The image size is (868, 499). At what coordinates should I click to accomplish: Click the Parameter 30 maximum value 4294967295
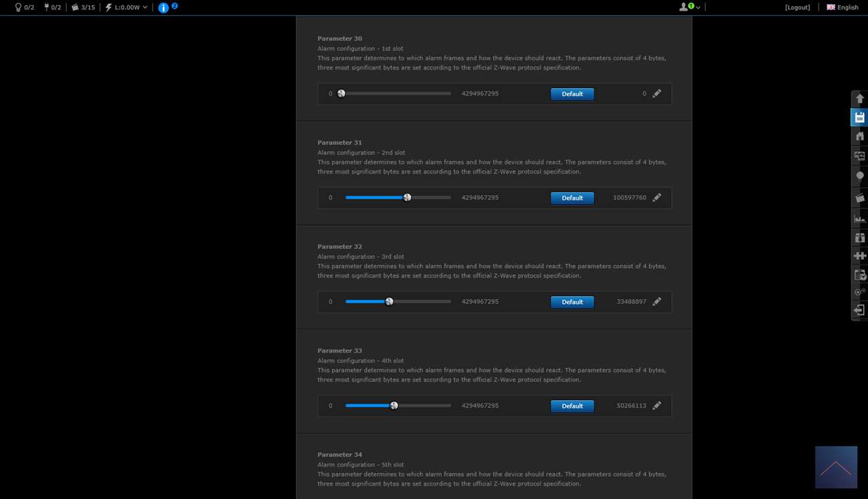click(x=480, y=94)
